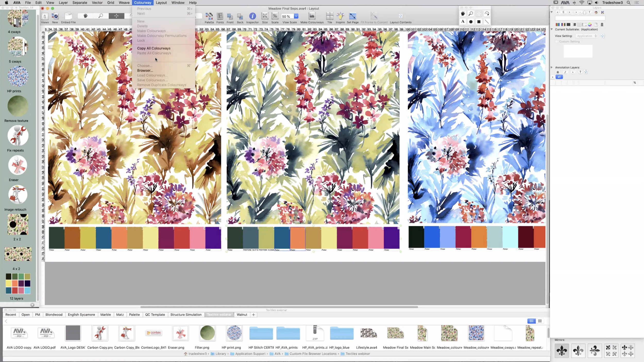Click the trash icon in Layers panel

point(602,24)
